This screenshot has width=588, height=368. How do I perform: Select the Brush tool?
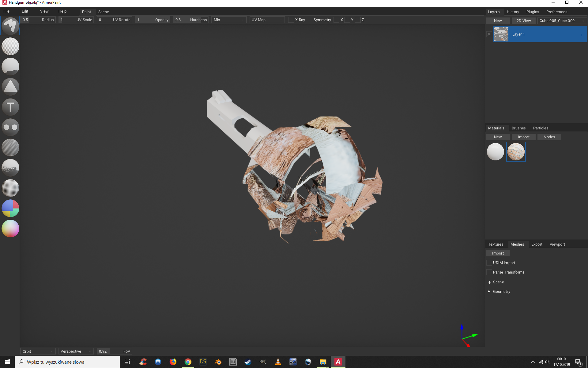pos(10,25)
